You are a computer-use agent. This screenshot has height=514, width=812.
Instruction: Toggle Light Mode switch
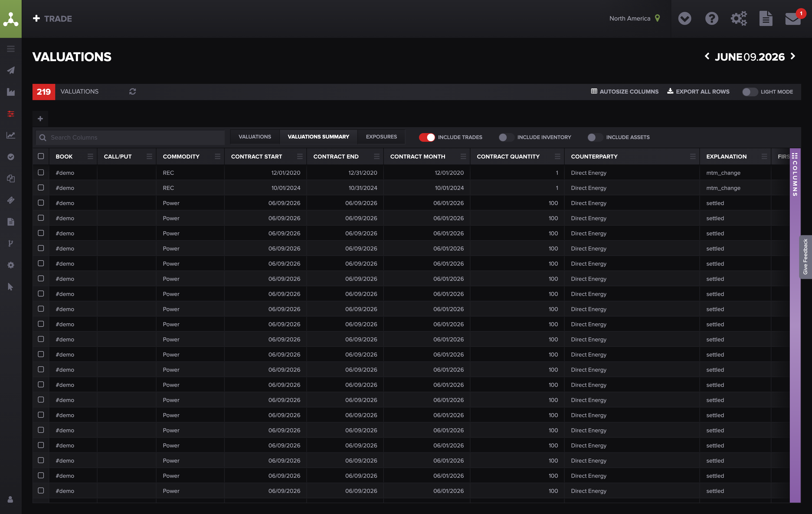[750, 92]
